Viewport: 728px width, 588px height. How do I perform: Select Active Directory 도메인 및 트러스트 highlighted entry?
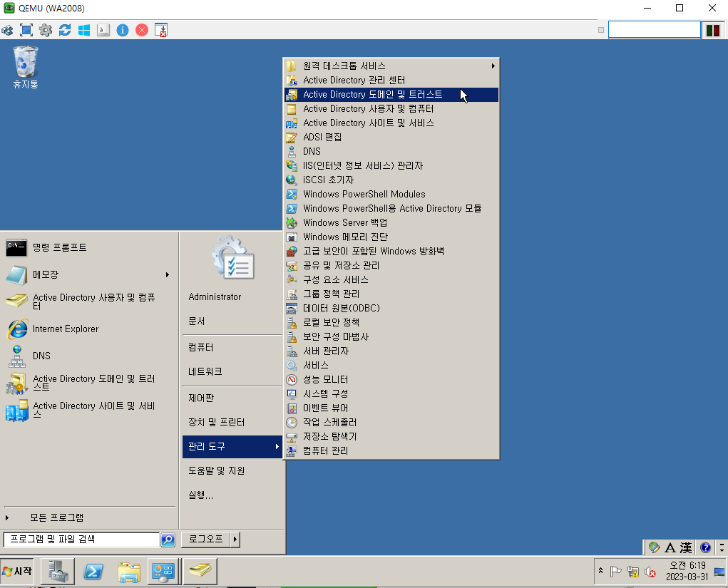click(391, 95)
